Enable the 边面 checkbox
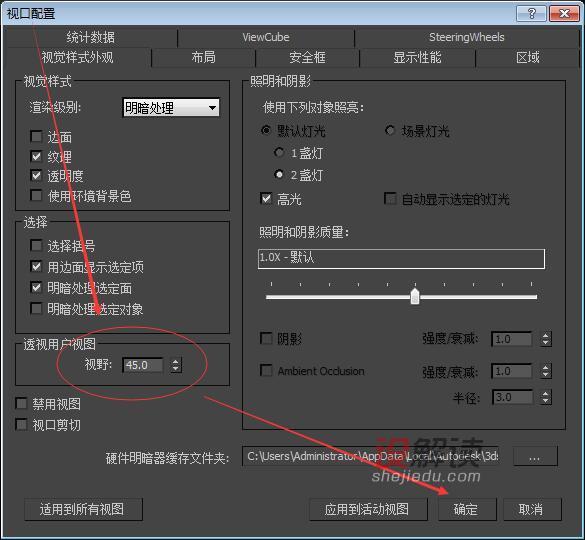Viewport: 585px width, 540px height. [36, 136]
